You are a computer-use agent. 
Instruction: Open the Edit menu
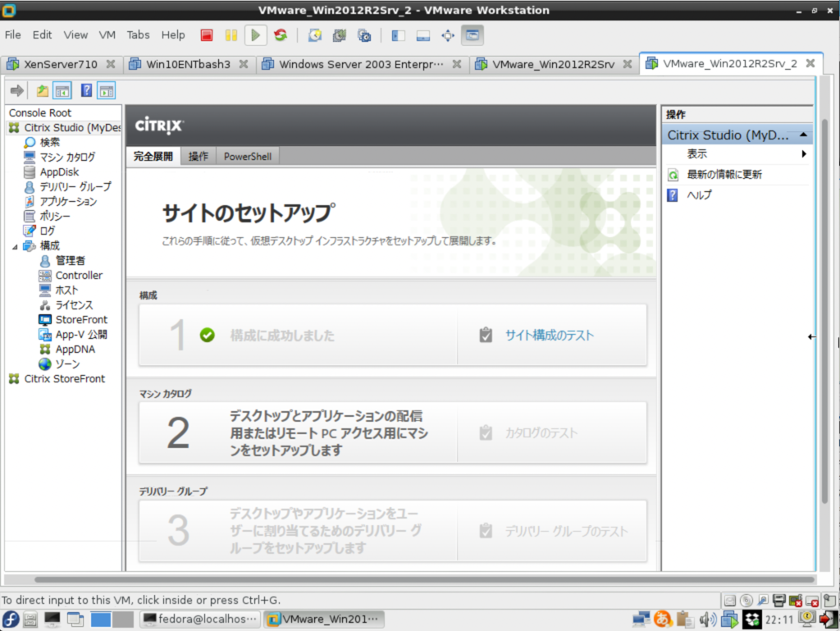click(x=42, y=34)
